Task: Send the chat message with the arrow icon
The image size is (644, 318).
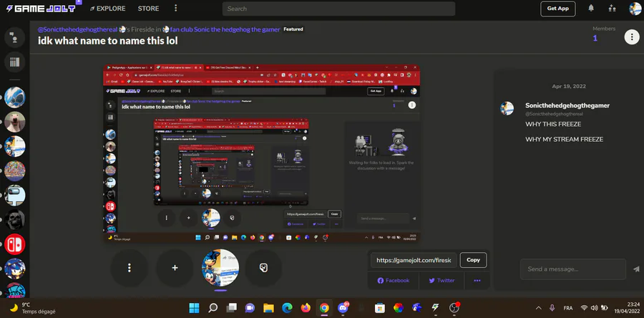Action: coord(636,269)
